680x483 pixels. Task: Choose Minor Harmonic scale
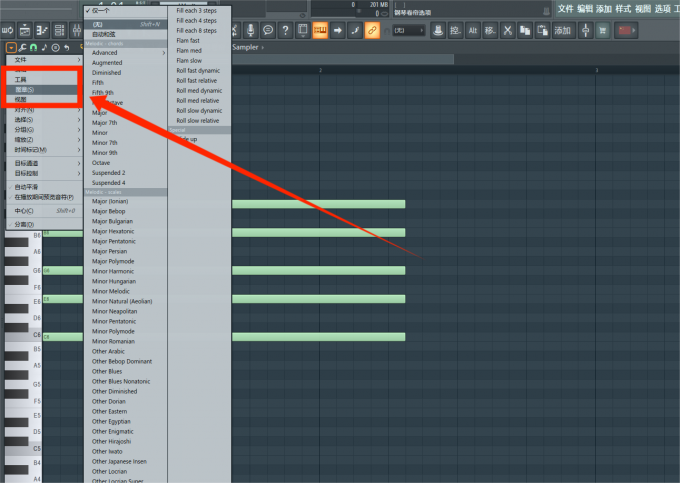click(125, 271)
